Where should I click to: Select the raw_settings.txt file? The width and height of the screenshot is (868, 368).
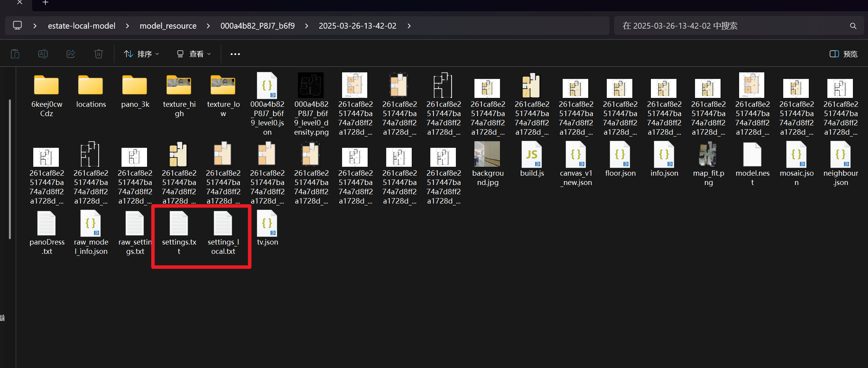coord(135,233)
